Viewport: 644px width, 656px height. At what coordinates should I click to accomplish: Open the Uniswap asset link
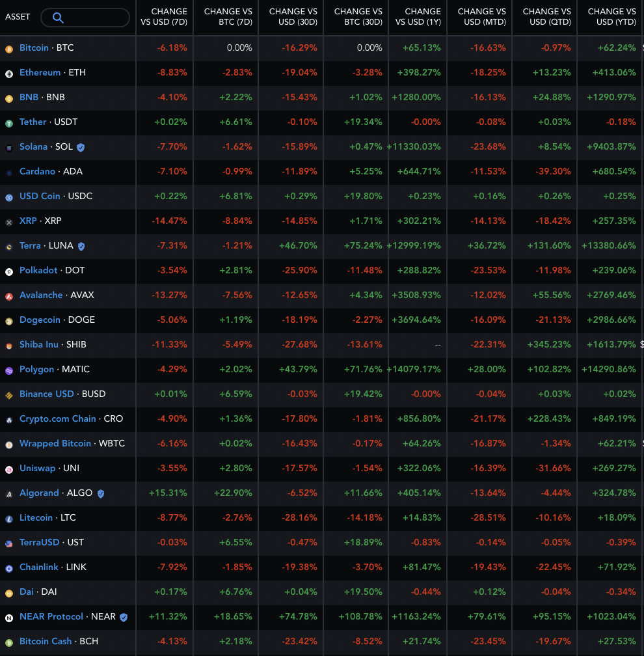(x=37, y=468)
